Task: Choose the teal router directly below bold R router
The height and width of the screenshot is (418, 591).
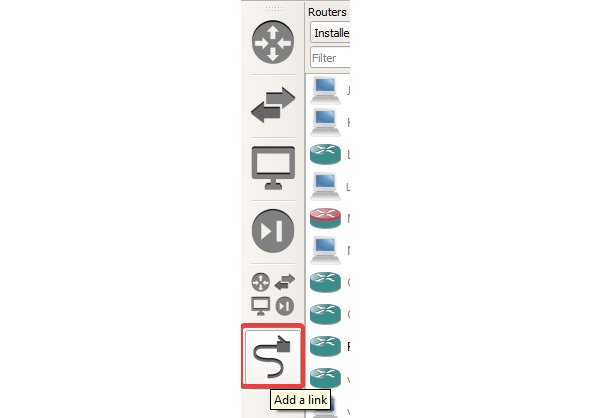Action: click(325, 378)
